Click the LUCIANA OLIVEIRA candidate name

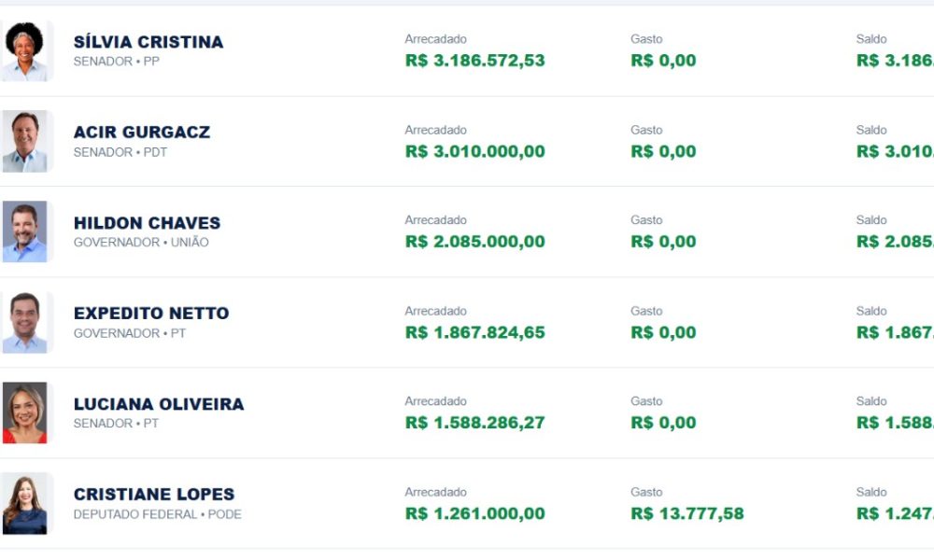coord(159,404)
